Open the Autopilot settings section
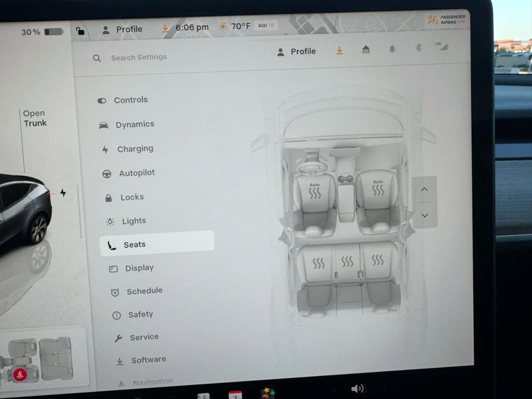Viewport: 532px width, 399px height. pyautogui.click(x=137, y=173)
